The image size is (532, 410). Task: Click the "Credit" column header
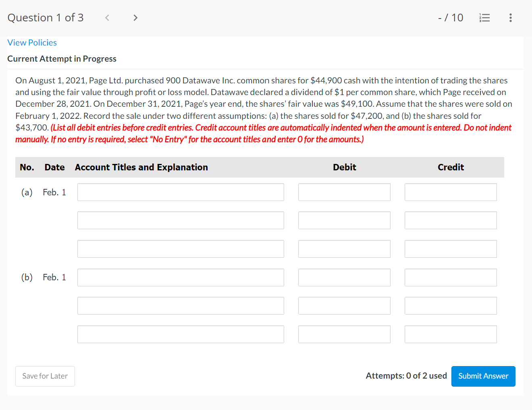pyautogui.click(x=451, y=167)
